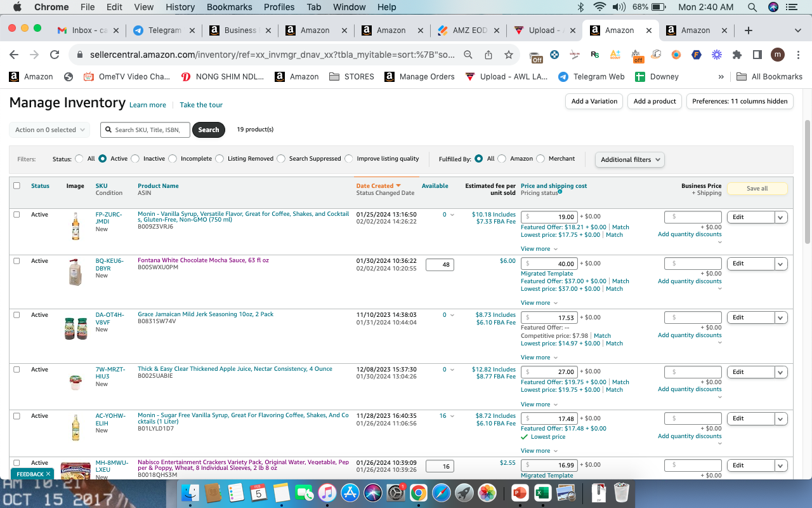
Task: Click 'Add a product' button
Action: (x=655, y=101)
